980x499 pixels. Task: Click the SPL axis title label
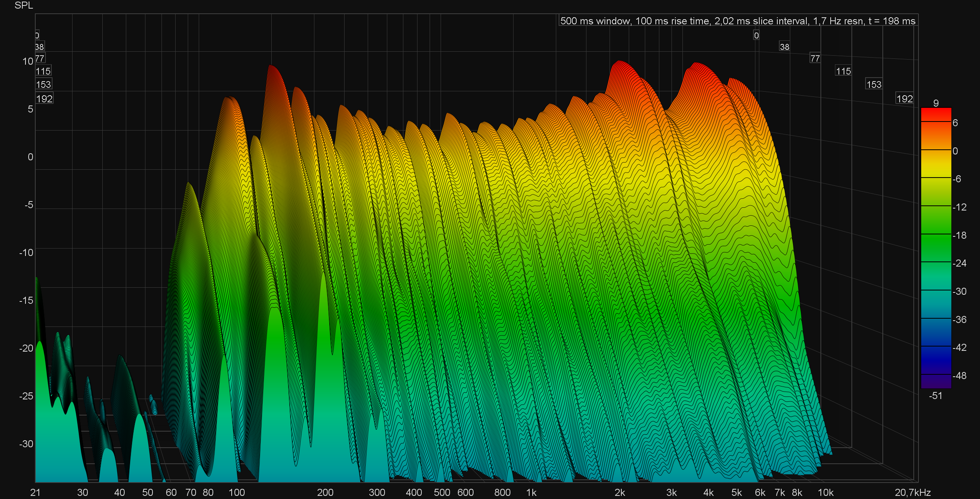coord(24,5)
